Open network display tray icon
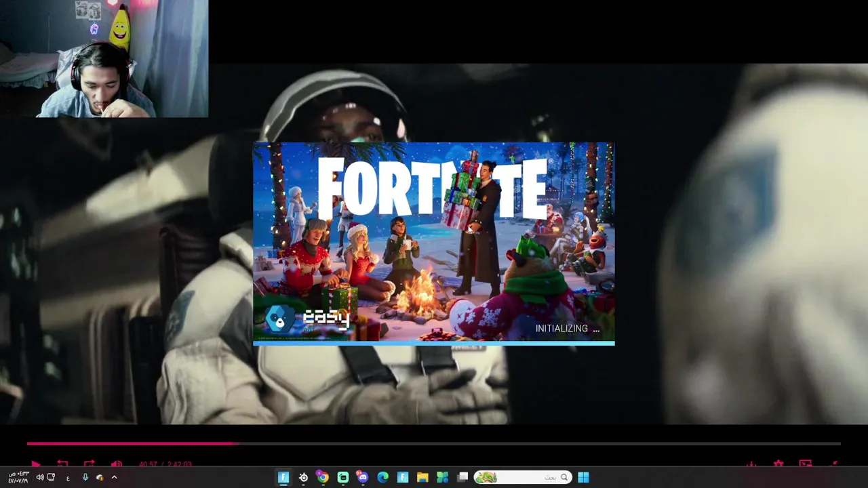The image size is (868, 488). pos(51,477)
